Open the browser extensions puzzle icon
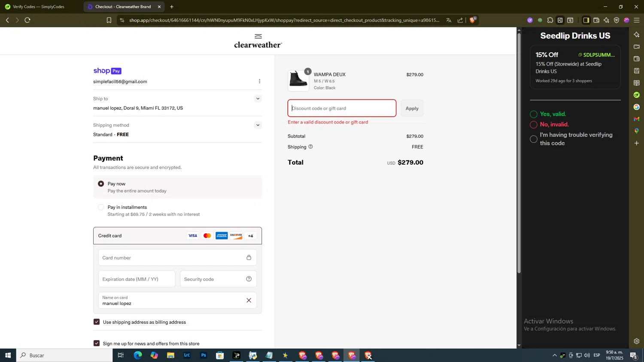Image resolution: width=644 pixels, height=362 pixels. click(550, 20)
